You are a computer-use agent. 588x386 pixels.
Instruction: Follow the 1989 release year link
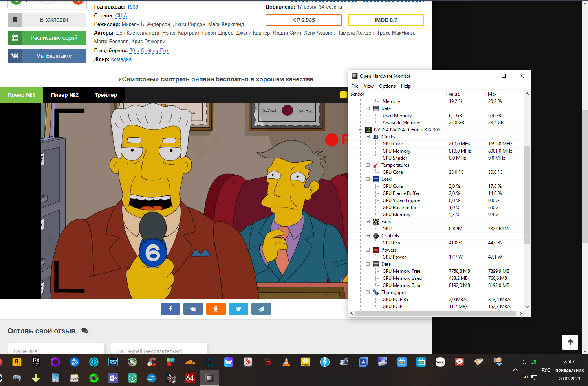click(x=133, y=7)
